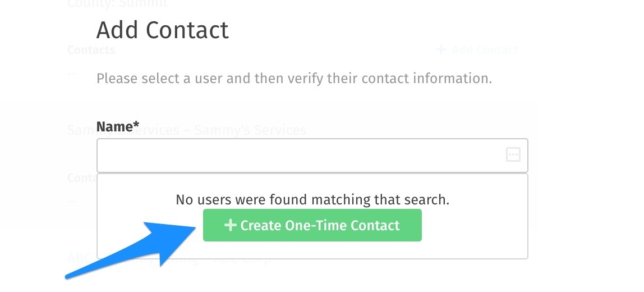Click the faded plus icon beside Add Contact

click(441, 50)
